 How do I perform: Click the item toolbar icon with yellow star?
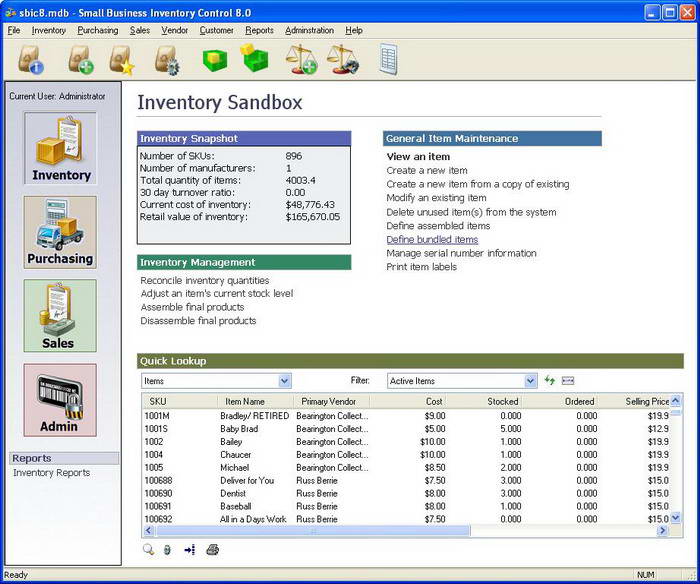point(122,60)
